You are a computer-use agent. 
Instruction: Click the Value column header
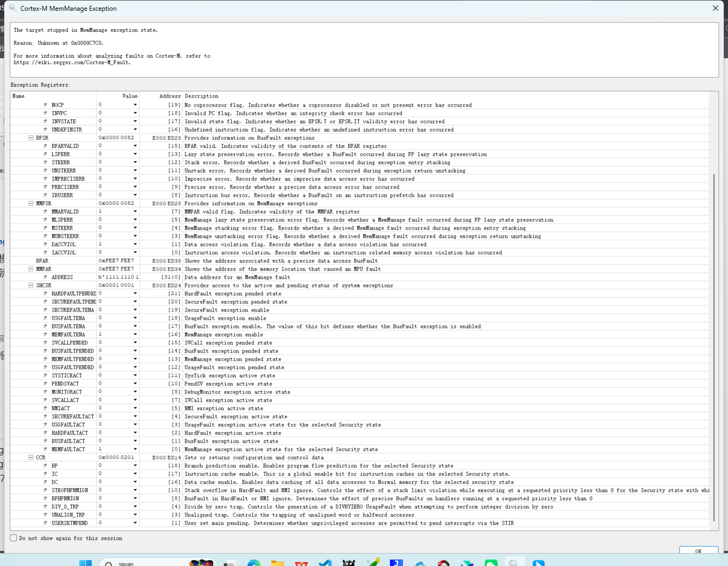(x=129, y=96)
